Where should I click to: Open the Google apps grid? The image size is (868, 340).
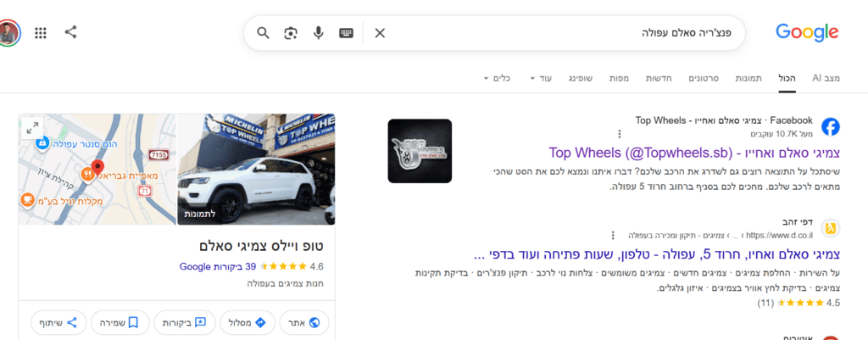point(41,33)
